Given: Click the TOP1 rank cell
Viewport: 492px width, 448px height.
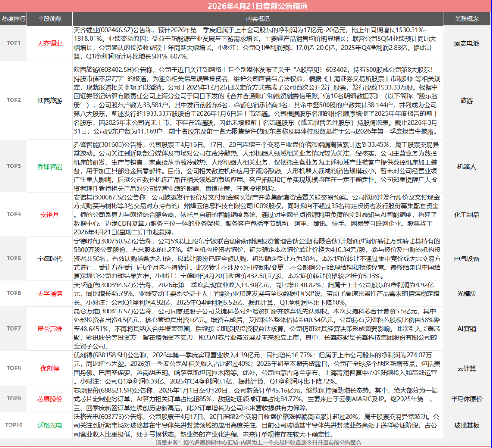Looking at the screenshot, I should pos(13,43).
